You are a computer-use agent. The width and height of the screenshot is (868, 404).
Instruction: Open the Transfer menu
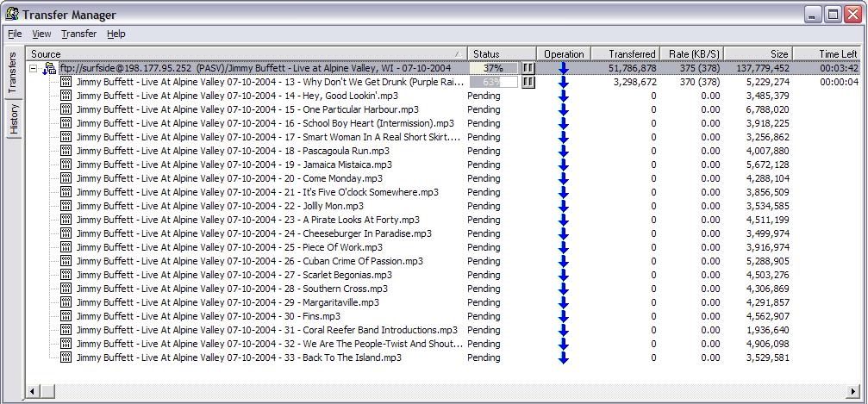click(78, 34)
